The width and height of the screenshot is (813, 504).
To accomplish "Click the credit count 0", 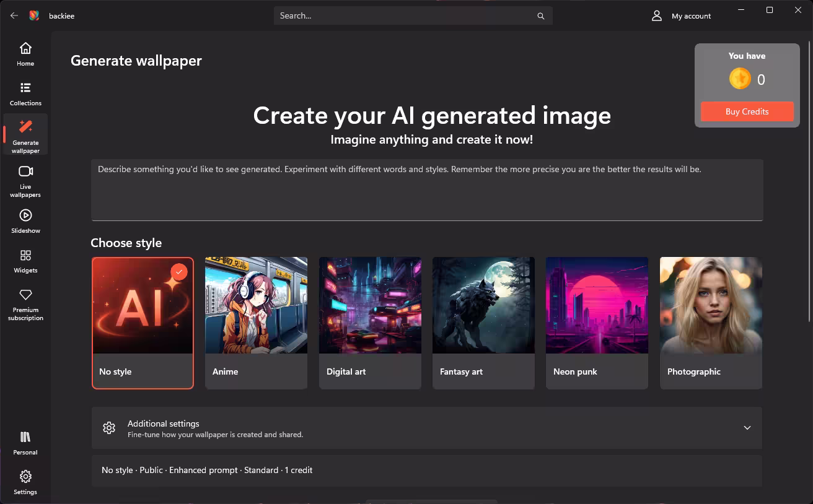I will click(x=761, y=79).
